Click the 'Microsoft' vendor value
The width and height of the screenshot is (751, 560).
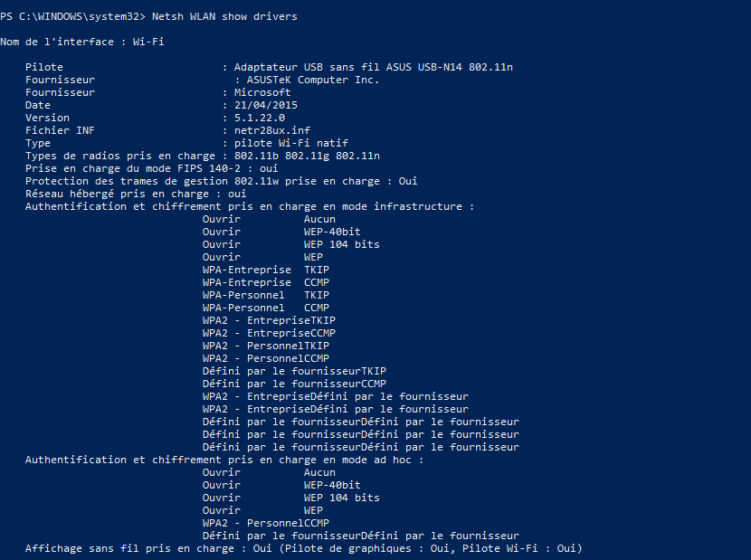pyautogui.click(x=262, y=92)
